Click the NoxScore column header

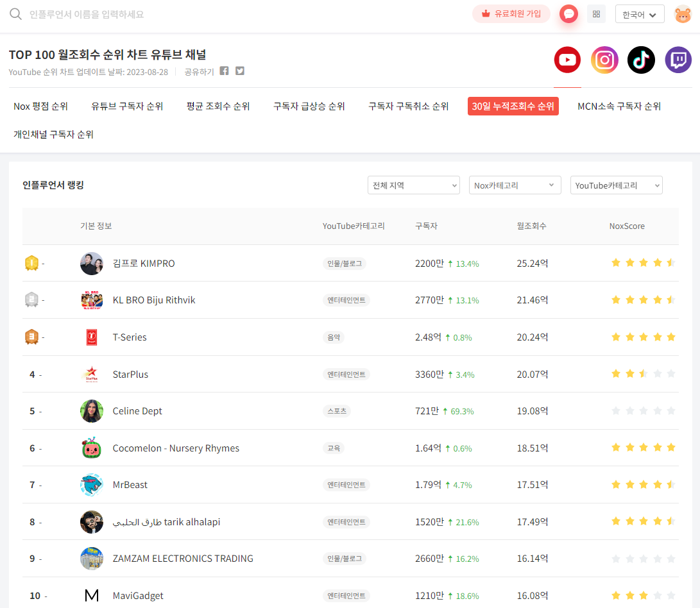[627, 226]
